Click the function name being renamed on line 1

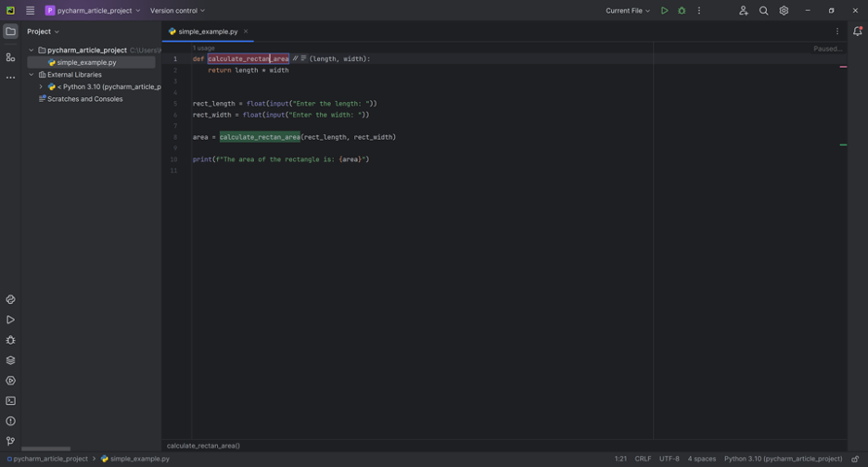click(x=248, y=58)
